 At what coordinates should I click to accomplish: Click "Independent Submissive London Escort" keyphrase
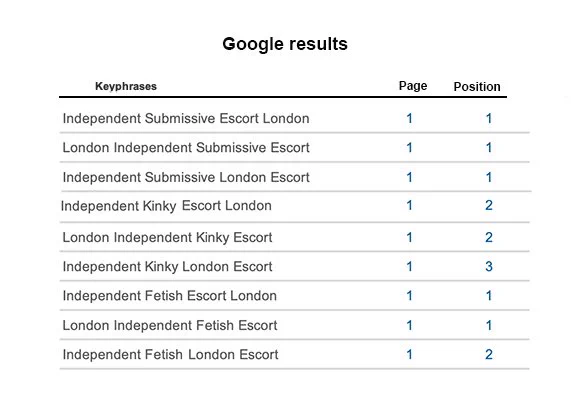(x=186, y=177)
